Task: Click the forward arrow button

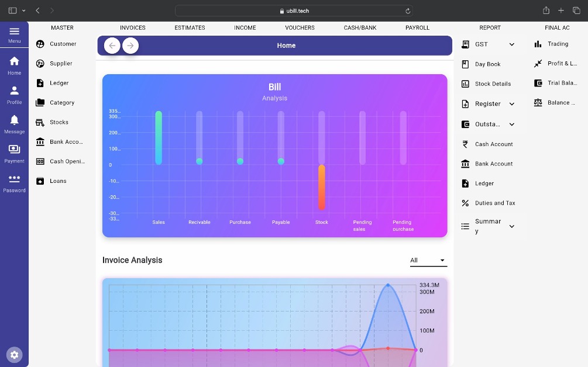Action: [130, 46]
